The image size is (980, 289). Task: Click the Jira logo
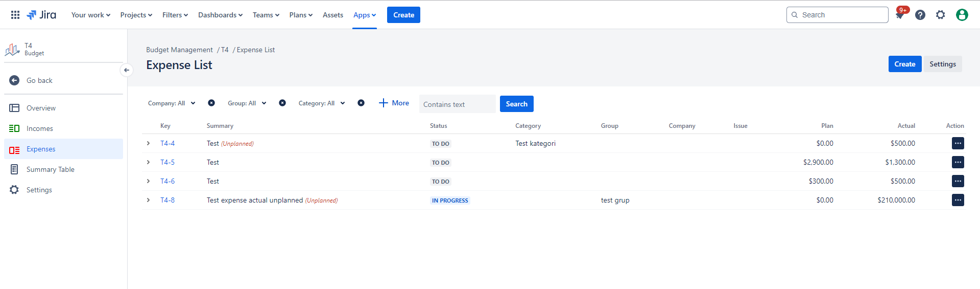41,15
